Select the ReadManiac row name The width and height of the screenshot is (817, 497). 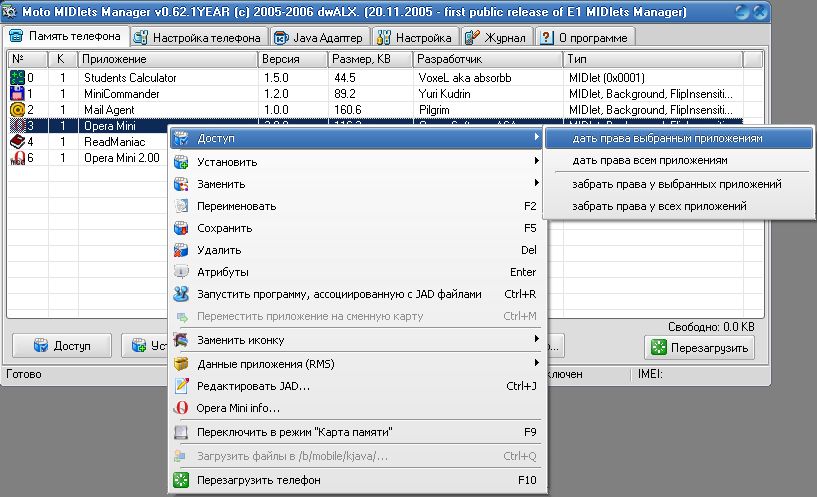click(x=115, y=142)
